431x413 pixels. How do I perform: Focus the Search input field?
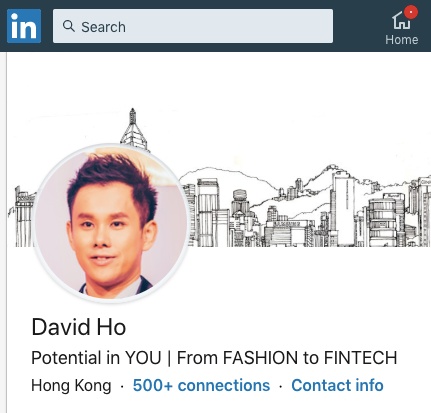(x=193, y=26)
